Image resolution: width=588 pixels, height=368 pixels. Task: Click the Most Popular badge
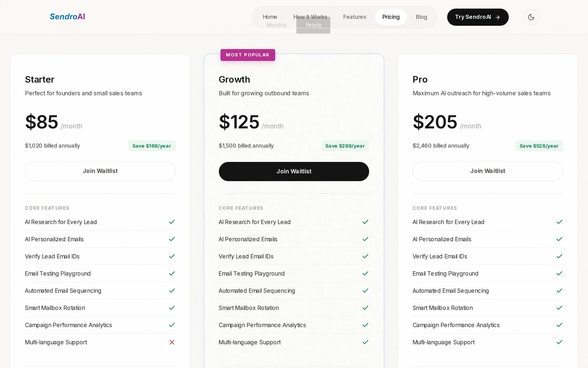coord(248,55)
